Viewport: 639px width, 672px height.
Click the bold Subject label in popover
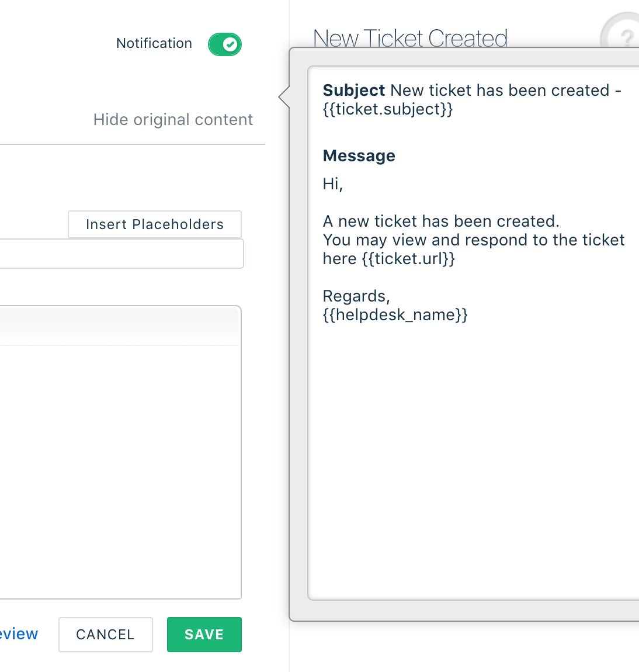pos(354,91)
